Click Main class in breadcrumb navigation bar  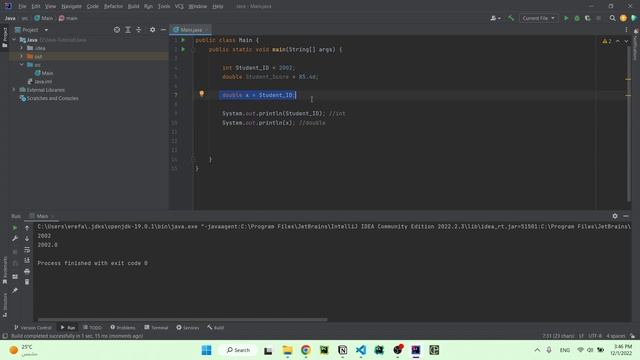[44, 18]
